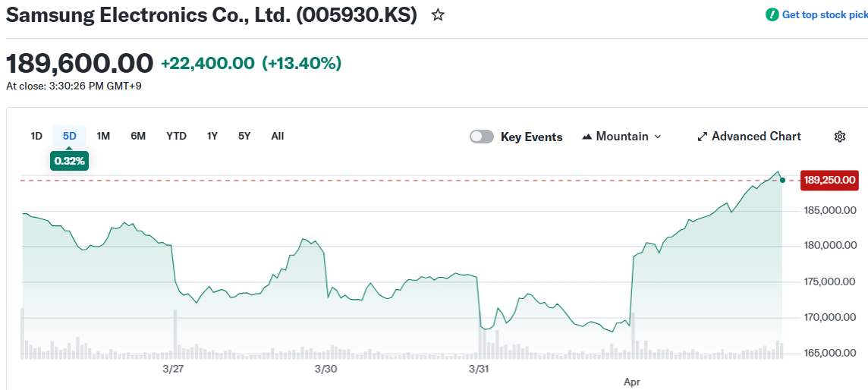
Task: Click the Mountain chart type icon
Action: [587, 137]
